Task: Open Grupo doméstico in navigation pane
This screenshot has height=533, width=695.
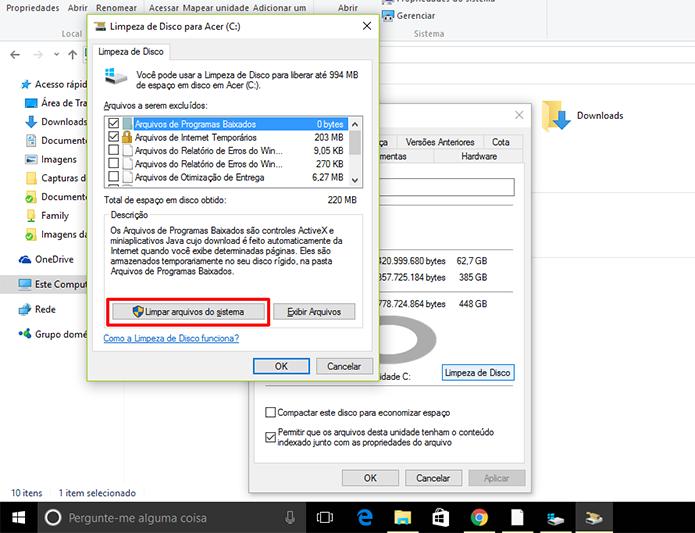Action: pyautogui.click(x=52, y=334)
